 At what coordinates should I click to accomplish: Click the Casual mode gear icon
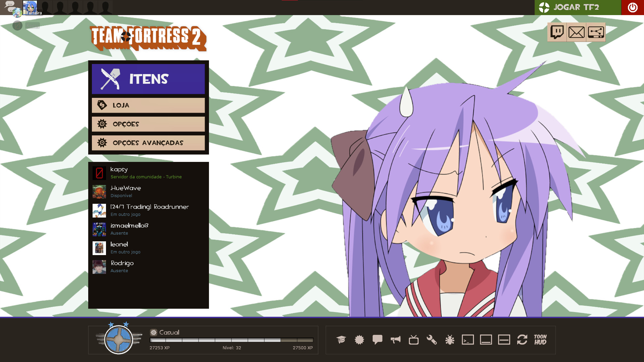tap(154, 333)
